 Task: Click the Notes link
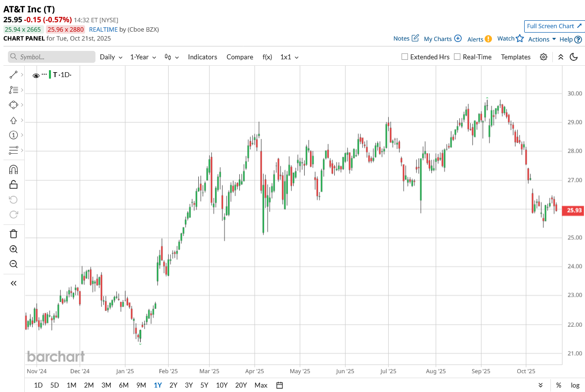pyautogui.click(x=401, y=39)
